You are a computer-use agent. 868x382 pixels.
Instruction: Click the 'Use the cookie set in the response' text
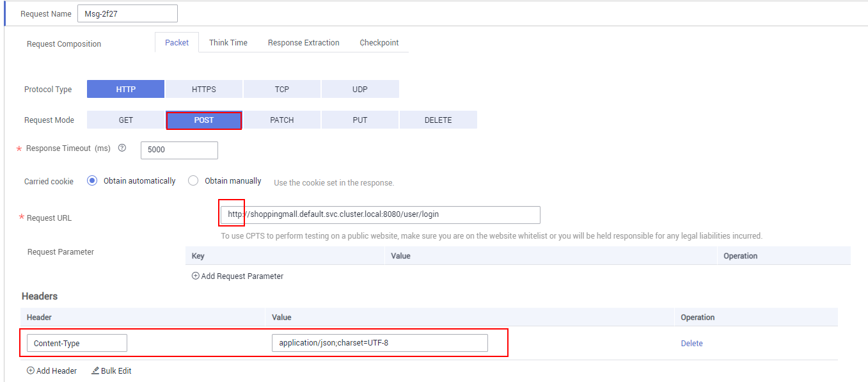point(334,182)
